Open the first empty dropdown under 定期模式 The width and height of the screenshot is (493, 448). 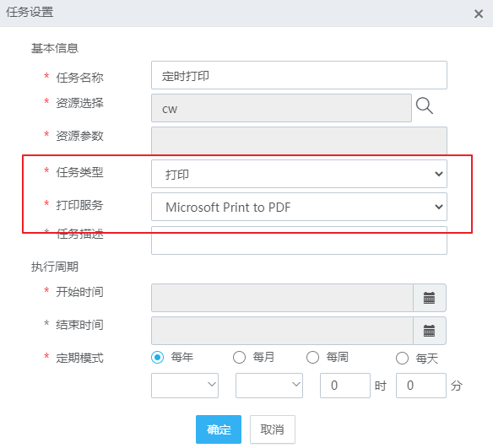pyautogui.click(x=185, y=386)
